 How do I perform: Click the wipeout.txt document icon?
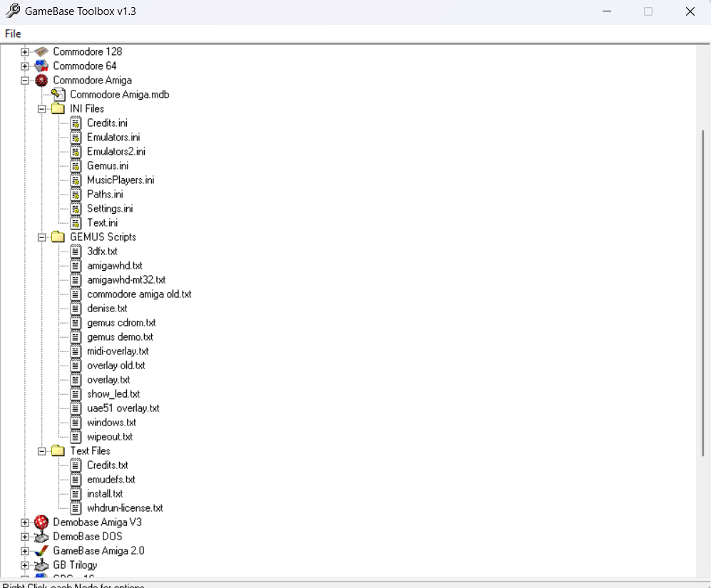click(76, 437)
